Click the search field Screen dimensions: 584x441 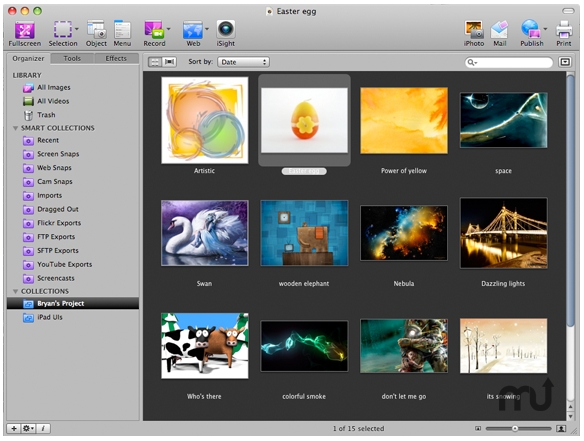(509, 63)
